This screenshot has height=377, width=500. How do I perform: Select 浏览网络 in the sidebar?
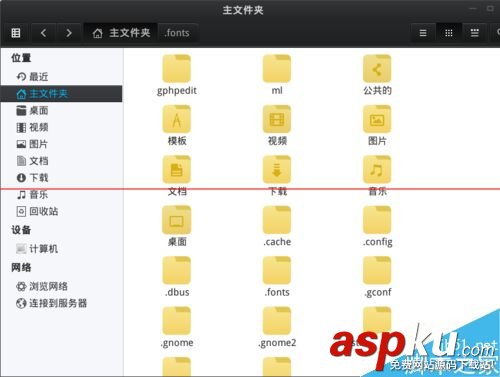(62, 286)
